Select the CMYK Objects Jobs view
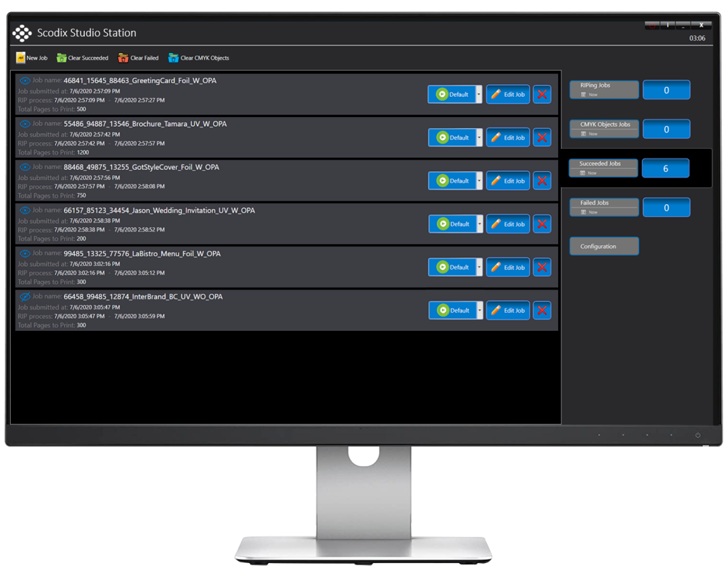 click(604, 129)
